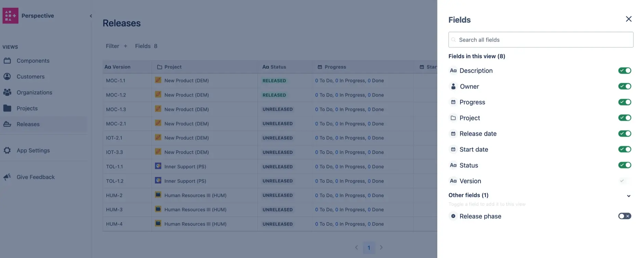Click the Organizations group icon
This screenshot has width=644, height=258.
[7, 92]
